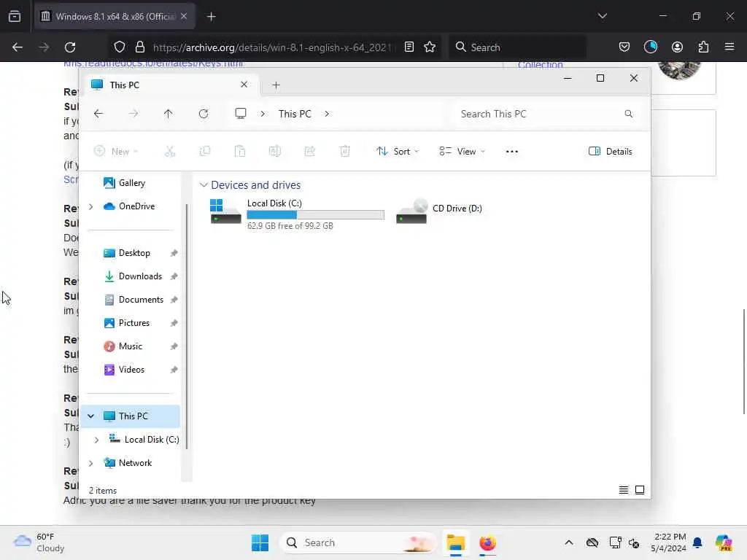Switch to the Windows 8.1 Firefox tab
Image resolution: width=747 pixels, height=560 pixels.
click(115, 17)
